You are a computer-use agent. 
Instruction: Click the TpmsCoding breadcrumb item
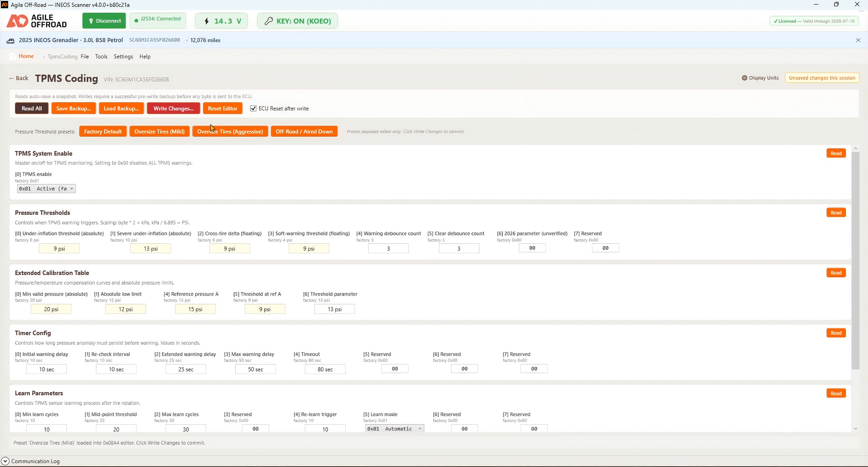[62, 56]
